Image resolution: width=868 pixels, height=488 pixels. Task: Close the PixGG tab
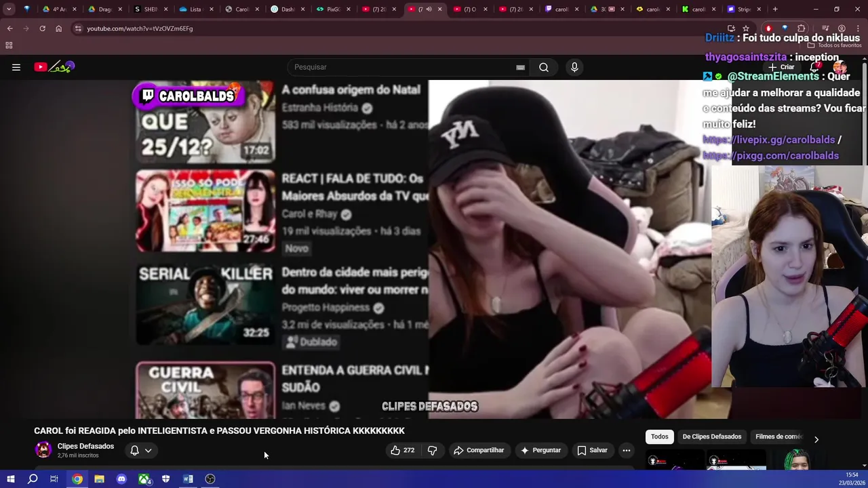[x=349, y=9]
